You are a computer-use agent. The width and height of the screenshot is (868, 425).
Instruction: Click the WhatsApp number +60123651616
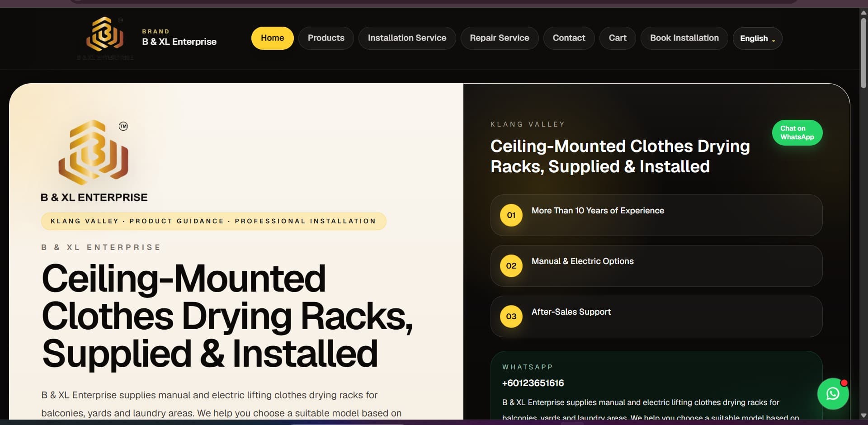[x=533, y=383]
